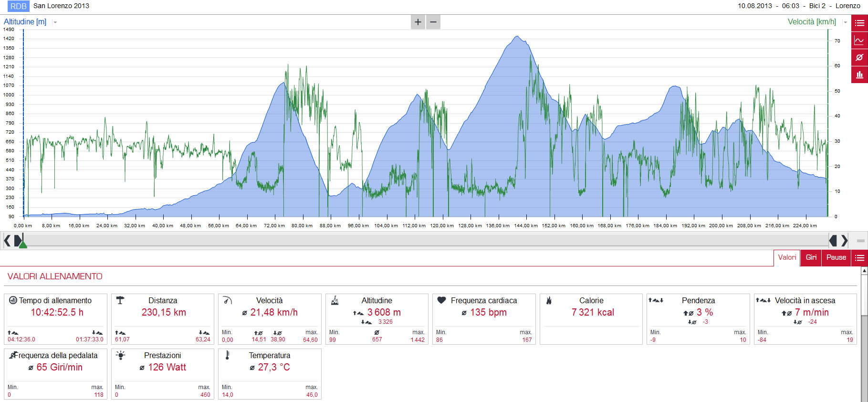
Task: Click the green start marker on range slider
Action: (x=22, y=244)
